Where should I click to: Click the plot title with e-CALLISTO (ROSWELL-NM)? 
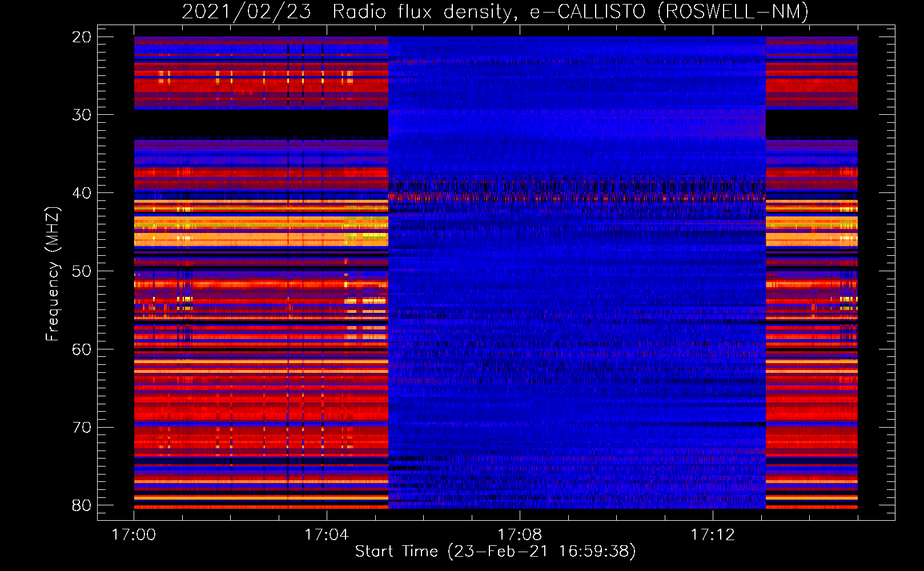point(495,11)
